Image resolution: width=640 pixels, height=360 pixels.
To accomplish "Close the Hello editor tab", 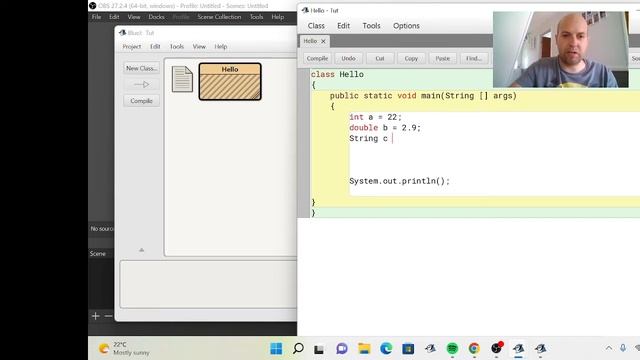I will tap(323, 41).
